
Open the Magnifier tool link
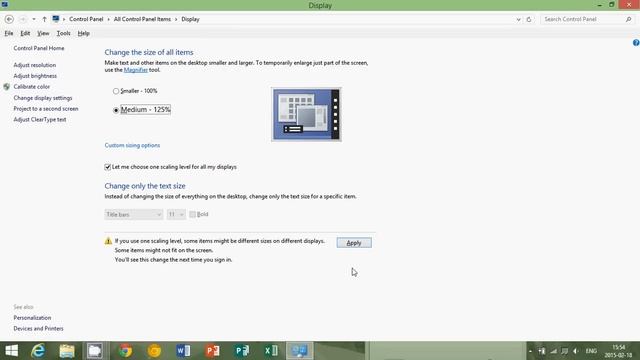point(136,70)
